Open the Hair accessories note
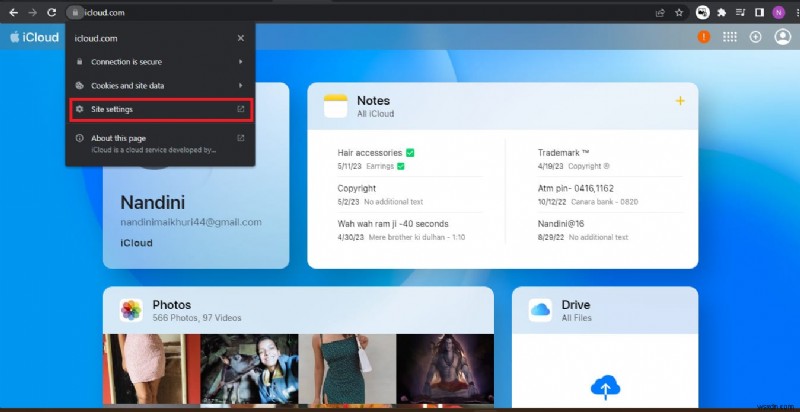Viewport: 800px width, 412px height. (x=410, y=159)
